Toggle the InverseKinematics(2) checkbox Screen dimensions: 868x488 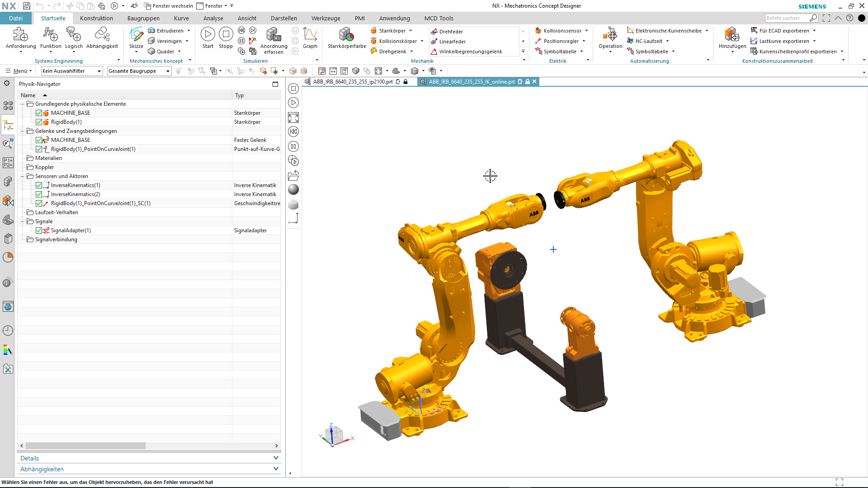(39, 194)
